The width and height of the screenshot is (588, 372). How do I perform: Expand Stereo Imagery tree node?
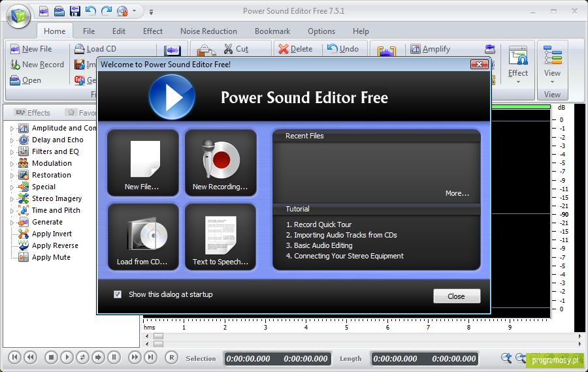coord(12,199)
